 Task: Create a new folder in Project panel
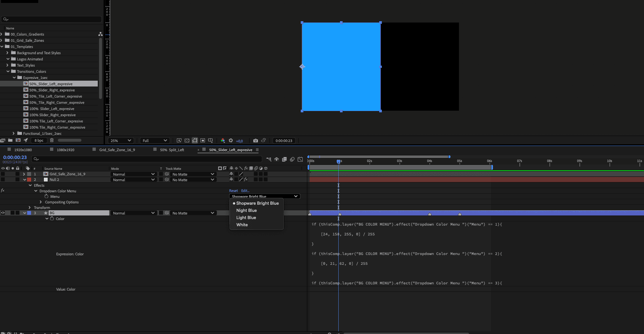pyautogui.click(x=10, y=140)
